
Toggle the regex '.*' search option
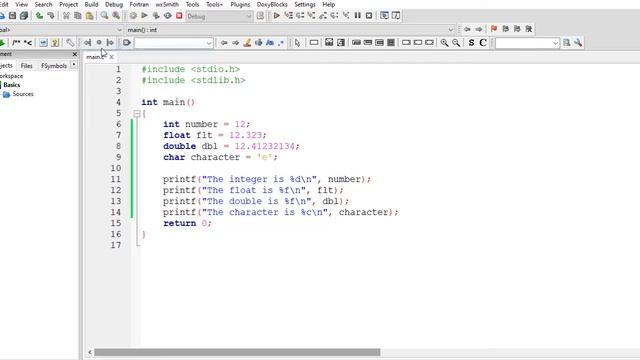(x=281, y=42)
